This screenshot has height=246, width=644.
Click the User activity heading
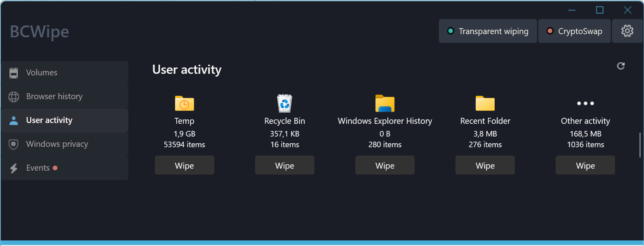click(x=187, y=70)
